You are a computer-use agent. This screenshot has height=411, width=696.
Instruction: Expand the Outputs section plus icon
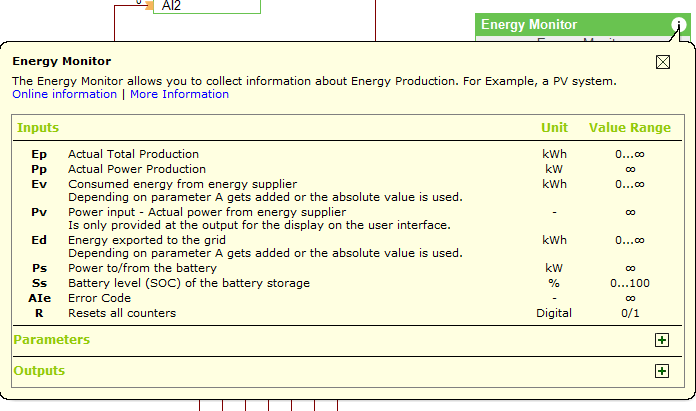coord(661,371)
